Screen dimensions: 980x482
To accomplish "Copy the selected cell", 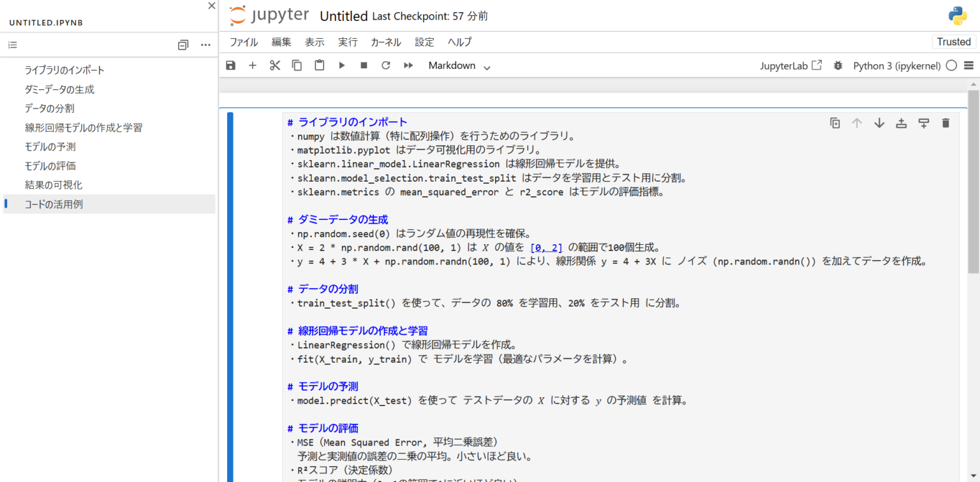I will tap(297, 65).
